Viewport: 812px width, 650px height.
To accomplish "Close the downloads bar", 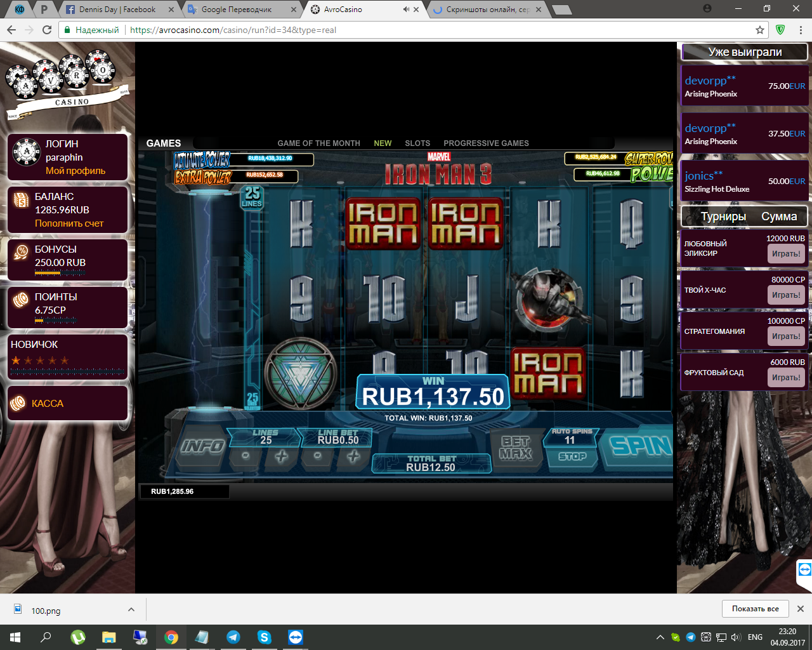I will pos(801,609).
